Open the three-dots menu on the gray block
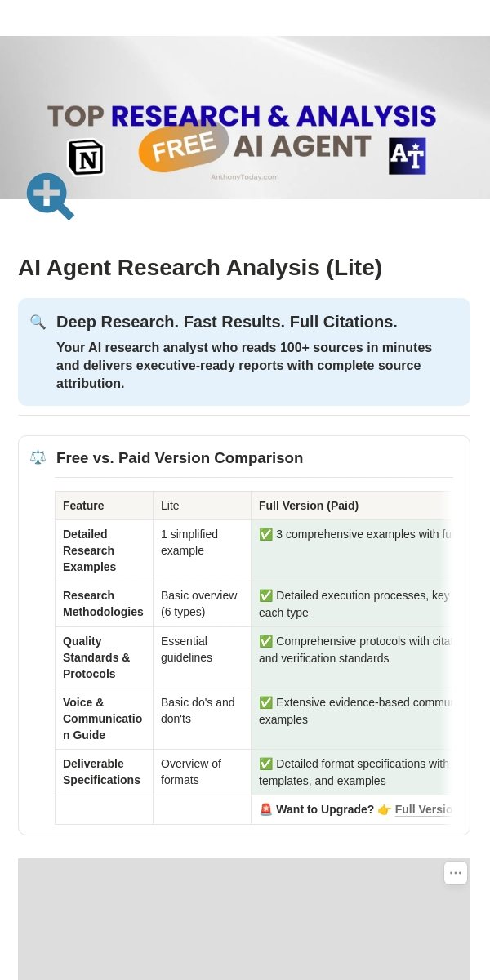The image size is (490, 980). pos(456,873)
